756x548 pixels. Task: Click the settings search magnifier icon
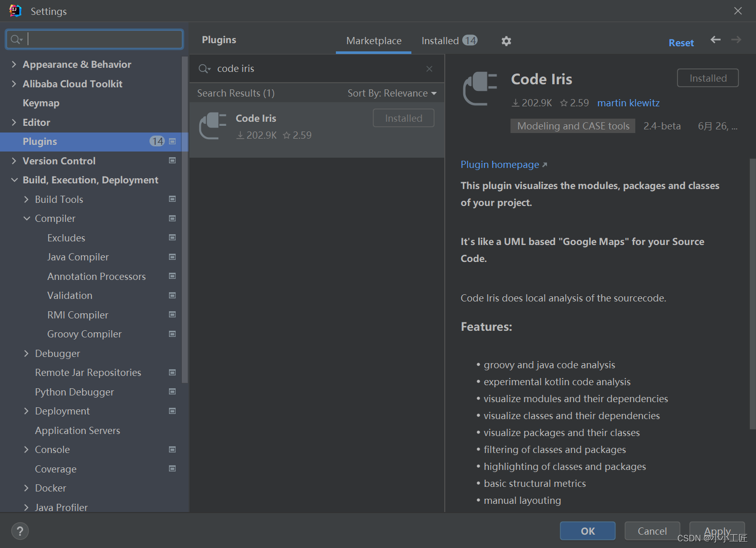(16, 40)
